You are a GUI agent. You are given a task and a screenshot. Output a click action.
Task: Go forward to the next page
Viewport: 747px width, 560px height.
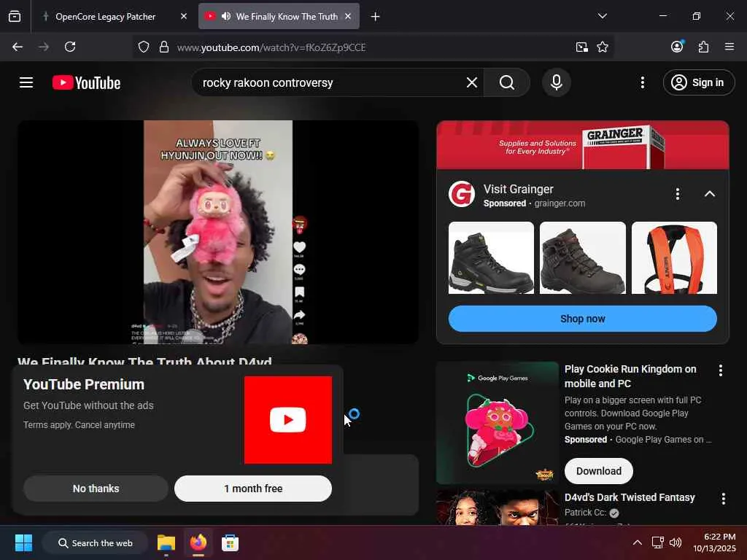(x=44, y=47)
